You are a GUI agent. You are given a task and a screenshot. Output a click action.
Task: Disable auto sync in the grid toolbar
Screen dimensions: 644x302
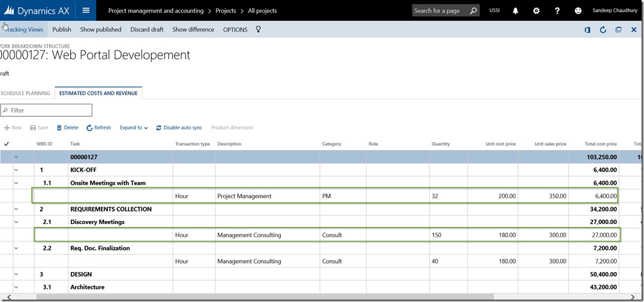coord(179,128)
